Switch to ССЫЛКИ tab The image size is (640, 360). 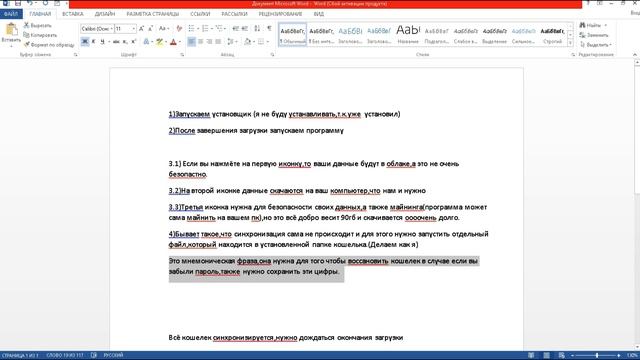[200, 14]
